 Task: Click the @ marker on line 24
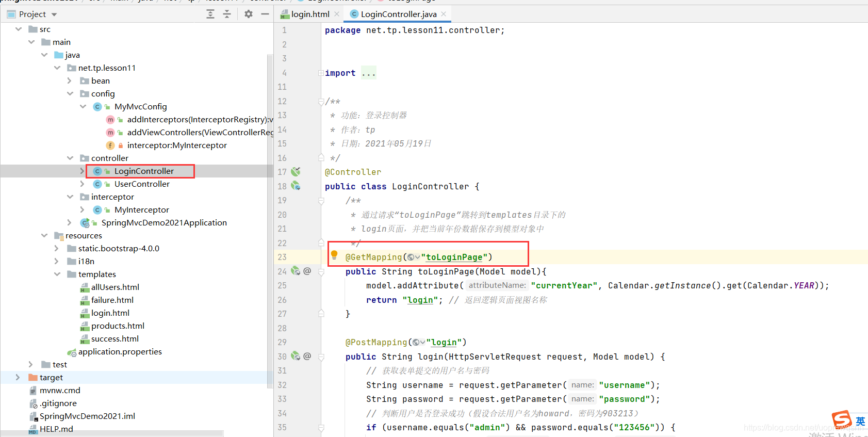coord(307,271)
